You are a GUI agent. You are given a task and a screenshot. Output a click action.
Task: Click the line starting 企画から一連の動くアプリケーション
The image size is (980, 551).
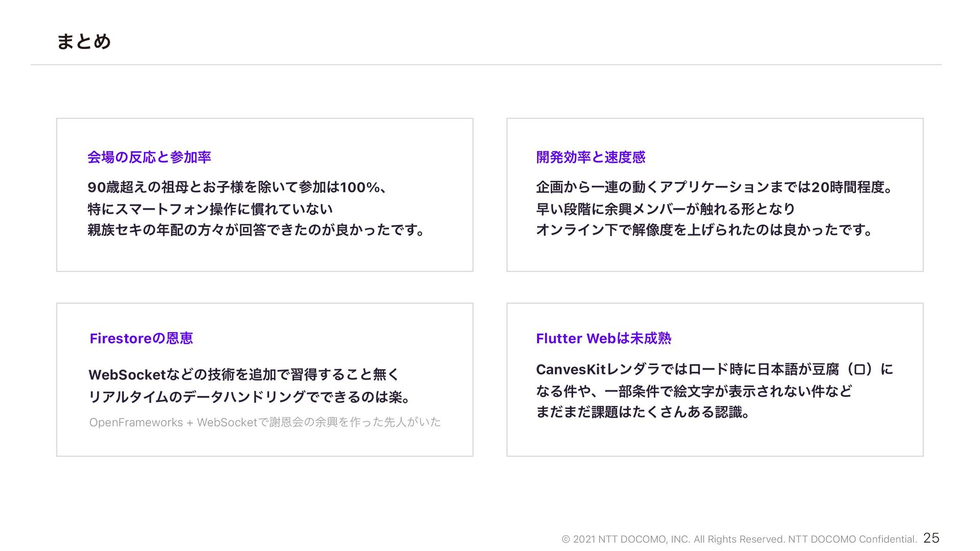[715, 187]
